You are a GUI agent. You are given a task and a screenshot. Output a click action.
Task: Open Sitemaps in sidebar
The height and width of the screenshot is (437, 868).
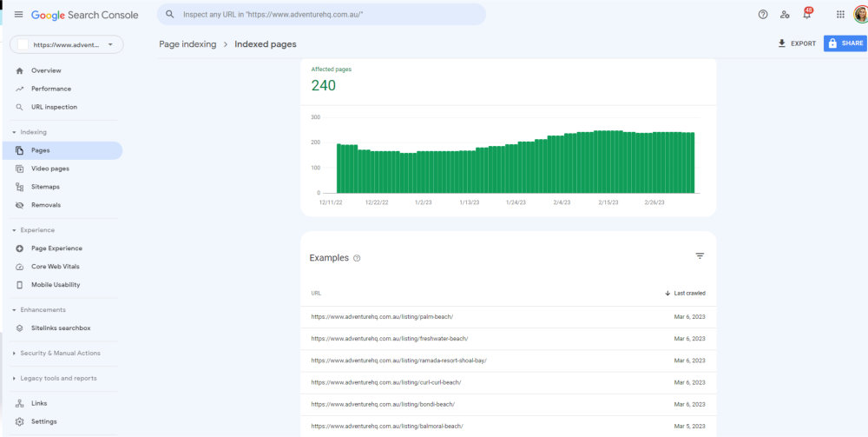[45, 187]
